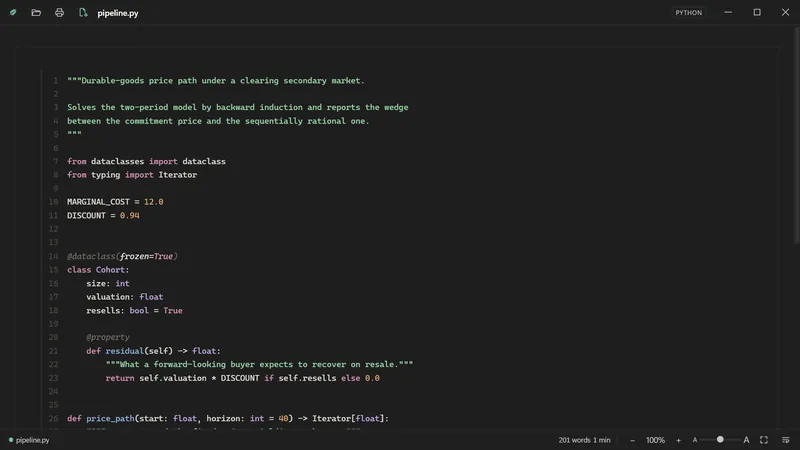Click line number 15 in the gutter
The width and height of the screenshot is (800, 450).
[x=54, y=269]
